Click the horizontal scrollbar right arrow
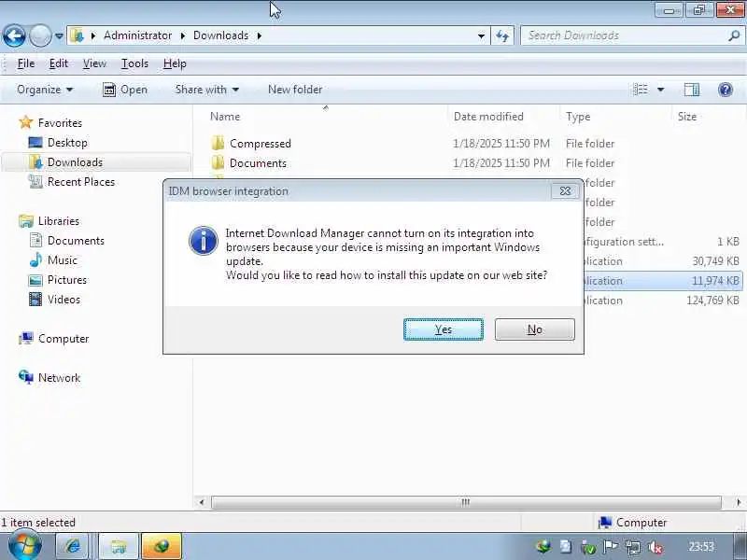 pyautogui.click(x=739, y=502)
